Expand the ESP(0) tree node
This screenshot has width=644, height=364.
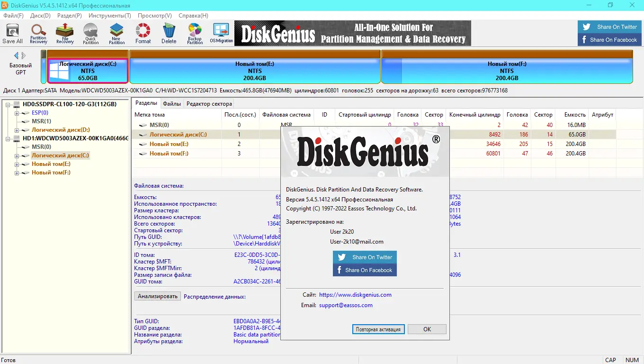(x=17, y=113)
